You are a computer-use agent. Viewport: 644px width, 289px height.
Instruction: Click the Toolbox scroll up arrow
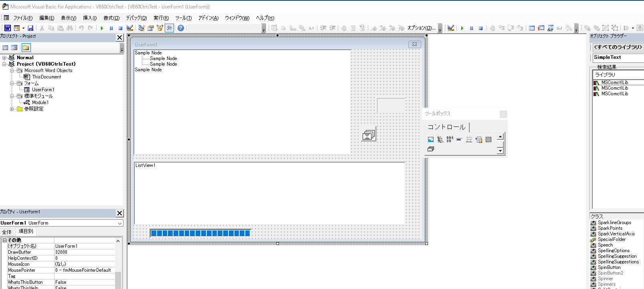500,136
